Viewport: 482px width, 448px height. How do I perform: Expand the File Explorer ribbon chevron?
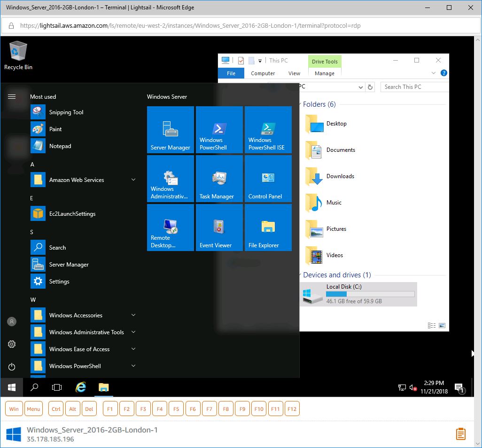coord(434,73)
